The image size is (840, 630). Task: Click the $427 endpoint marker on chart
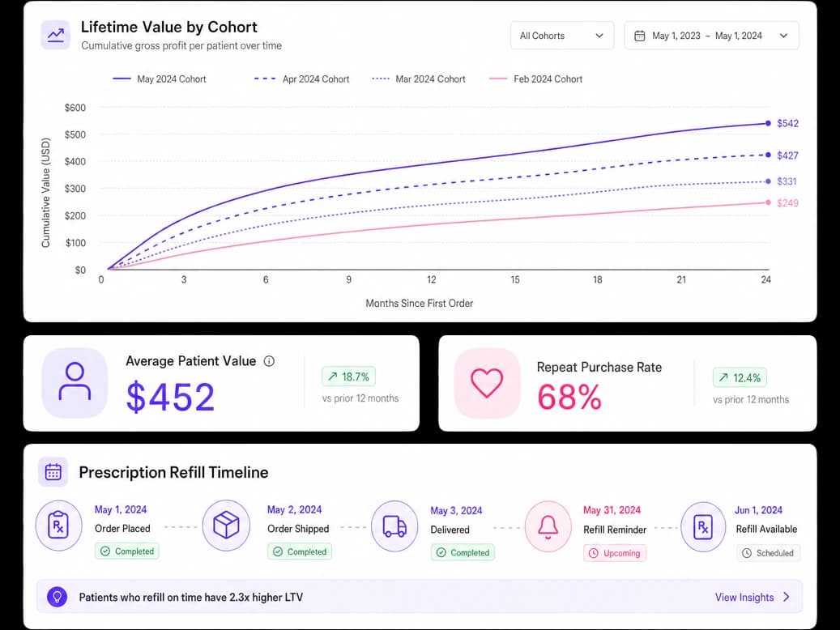click(x=768, y=155)
